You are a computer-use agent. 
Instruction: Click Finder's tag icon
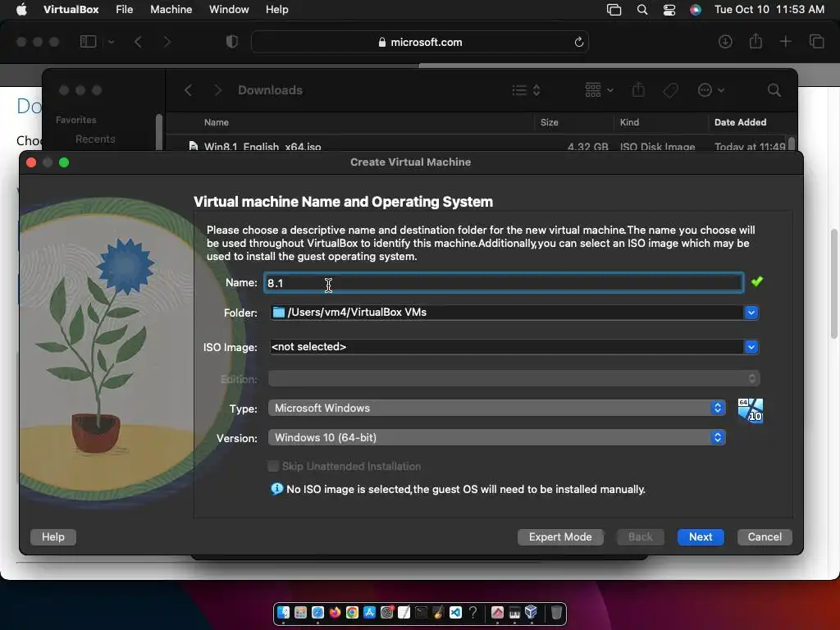coord(670,90)
